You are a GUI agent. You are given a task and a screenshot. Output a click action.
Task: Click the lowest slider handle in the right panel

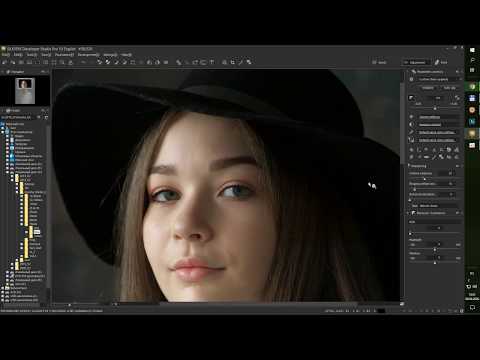click(x=435, y=263)
